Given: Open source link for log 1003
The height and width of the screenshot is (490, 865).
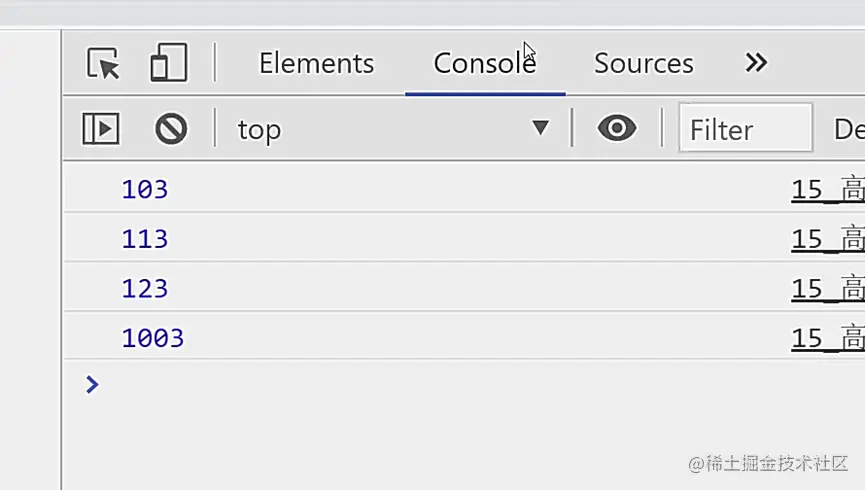Looking at the screenshot, I should pos(828,339).
